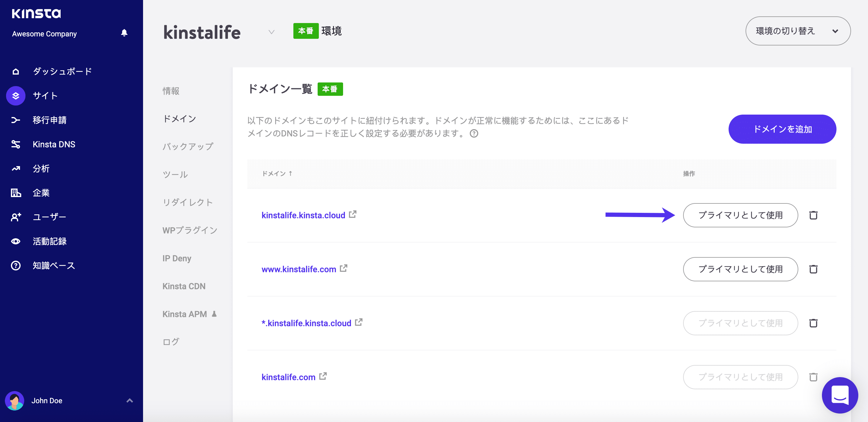Viewport: 868px width, 422px height.
Task: Click the ドメインを追加 button
Action: click(x=782, y=129)
